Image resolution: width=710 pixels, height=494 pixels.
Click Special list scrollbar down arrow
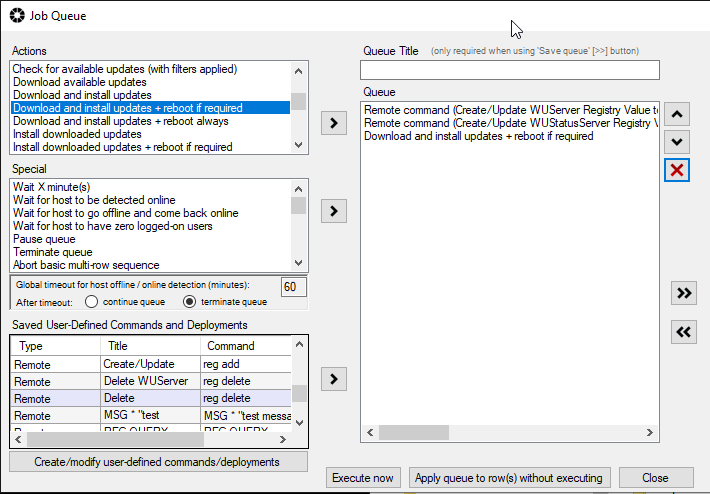[298, 263]
